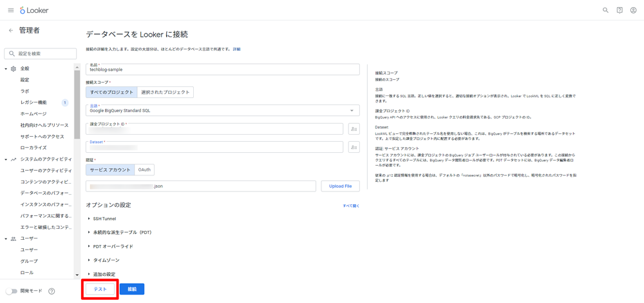Open ホームページ in the admin sidebar
The image size is (644, 303).
(x=33, y=113)
